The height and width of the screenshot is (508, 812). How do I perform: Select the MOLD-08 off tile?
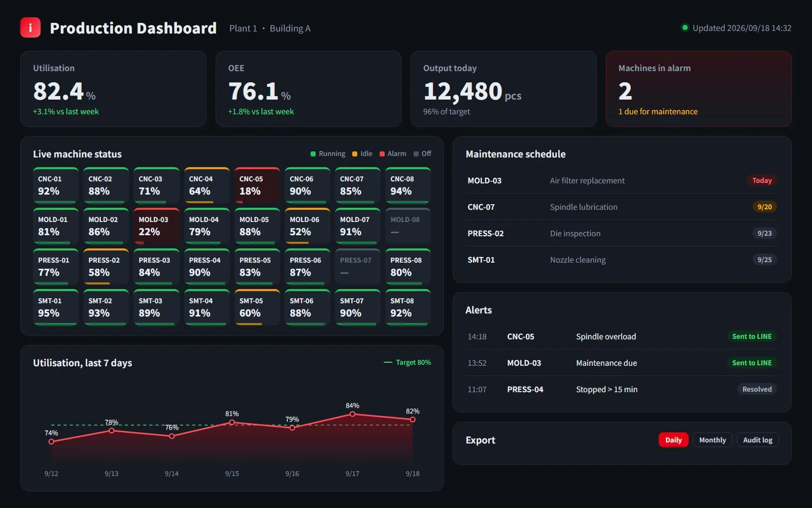coord(408,226)
